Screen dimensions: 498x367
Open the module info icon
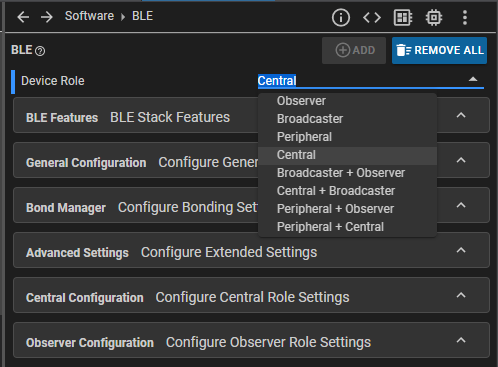[341, 17]
